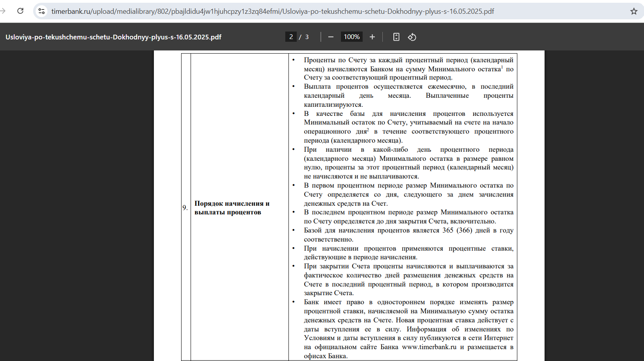644x361 pixels.
Task: Click the 100% zoom level field
Action: pos(352,37)
